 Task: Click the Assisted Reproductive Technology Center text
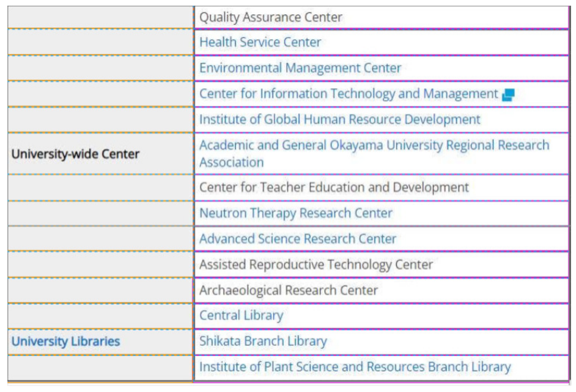(x=316, y=264)
